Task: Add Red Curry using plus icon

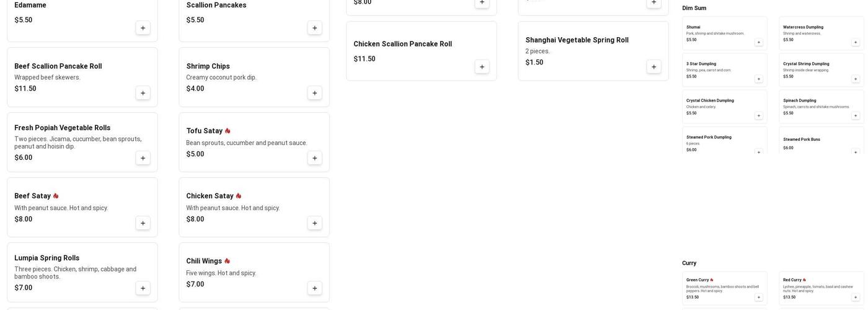Action: [856, 298]
